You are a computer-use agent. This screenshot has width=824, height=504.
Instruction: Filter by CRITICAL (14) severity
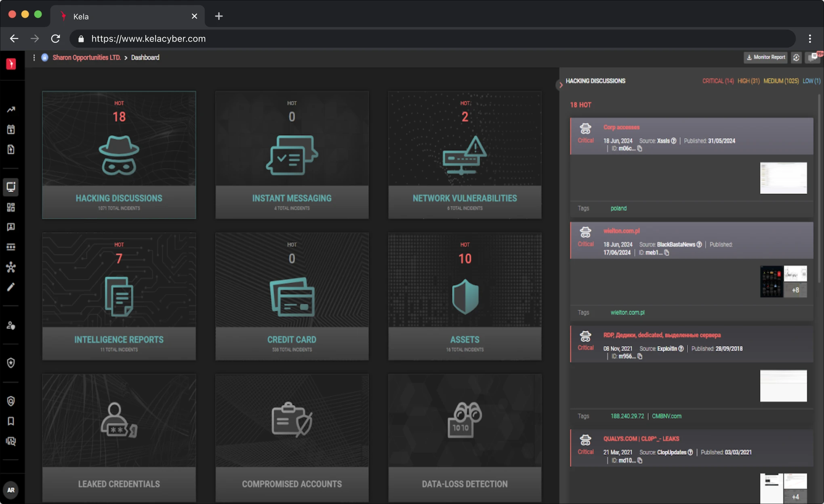(x=718, y=81)
